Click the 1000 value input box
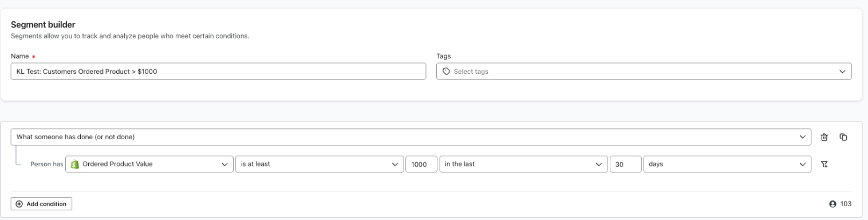Viewport: 868px width, 220px height. coord(421,164)
